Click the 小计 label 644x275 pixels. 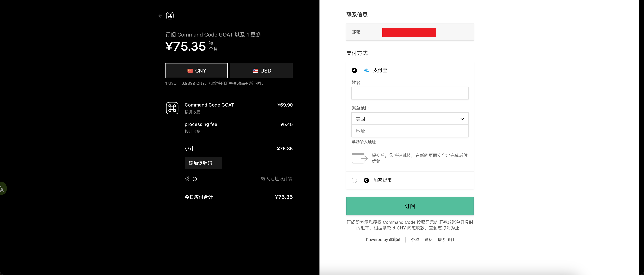point(189,149)
